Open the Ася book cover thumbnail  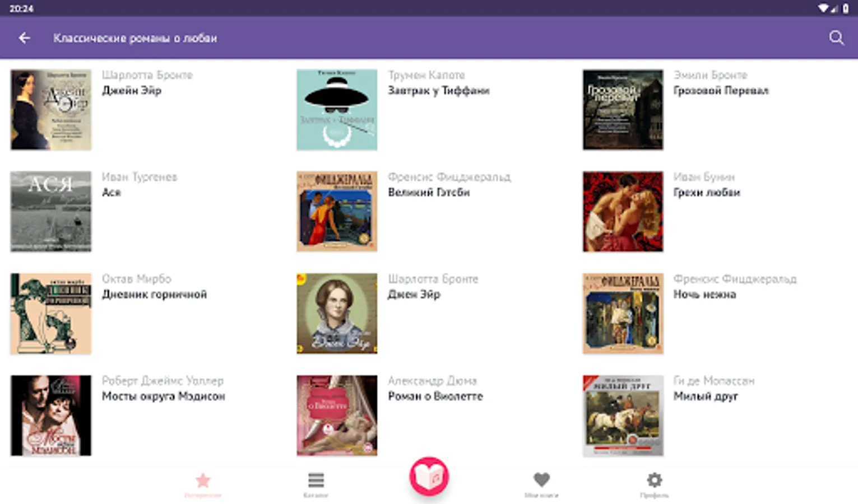51,212
